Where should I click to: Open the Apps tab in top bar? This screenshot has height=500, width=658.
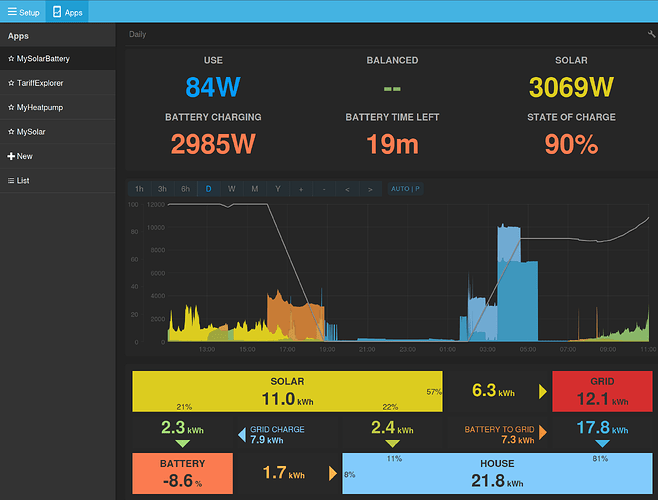[x=67, y=12]
